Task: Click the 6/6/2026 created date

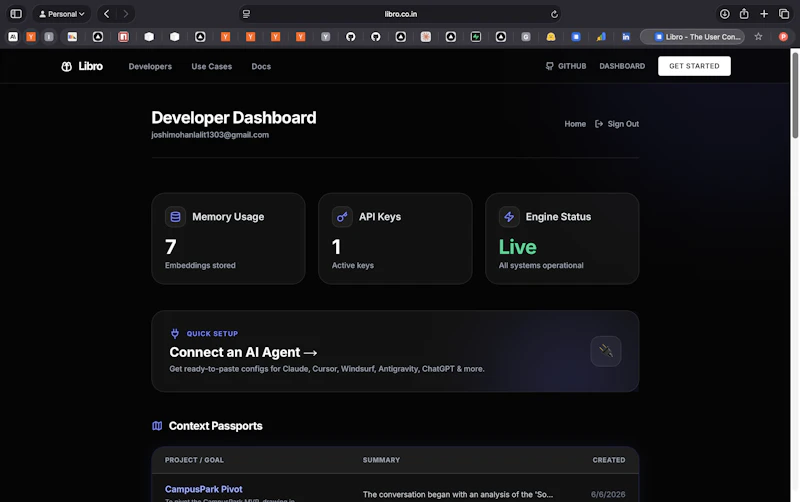Action: point(608,494)
